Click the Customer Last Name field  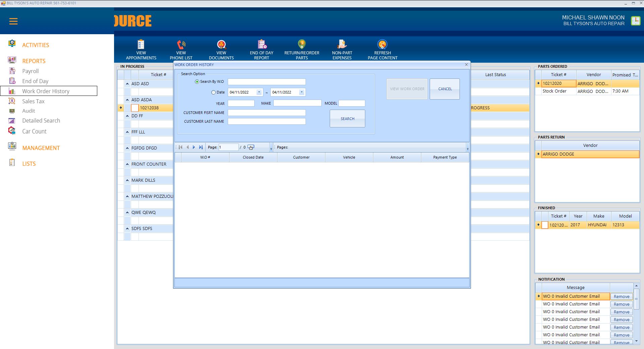(267, 121)
